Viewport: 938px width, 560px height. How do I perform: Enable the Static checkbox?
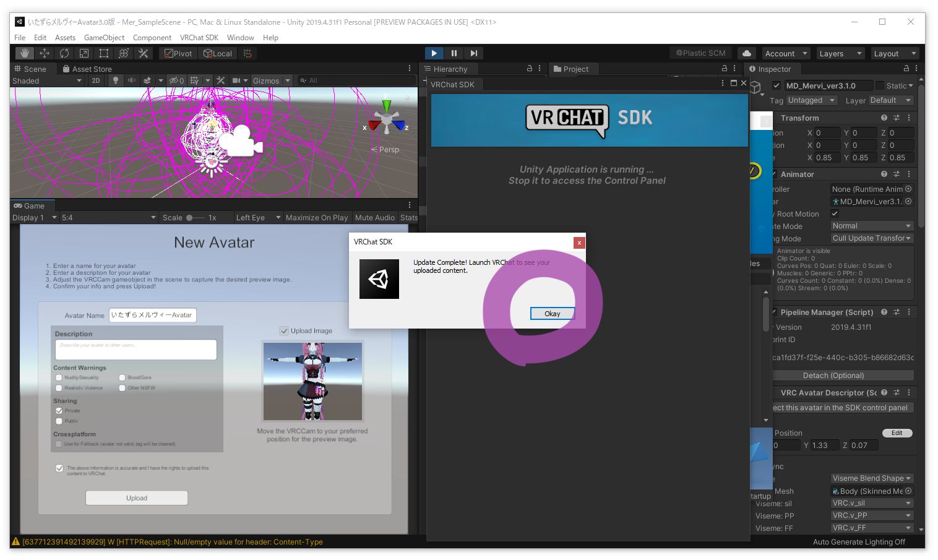tap(880, 85)
